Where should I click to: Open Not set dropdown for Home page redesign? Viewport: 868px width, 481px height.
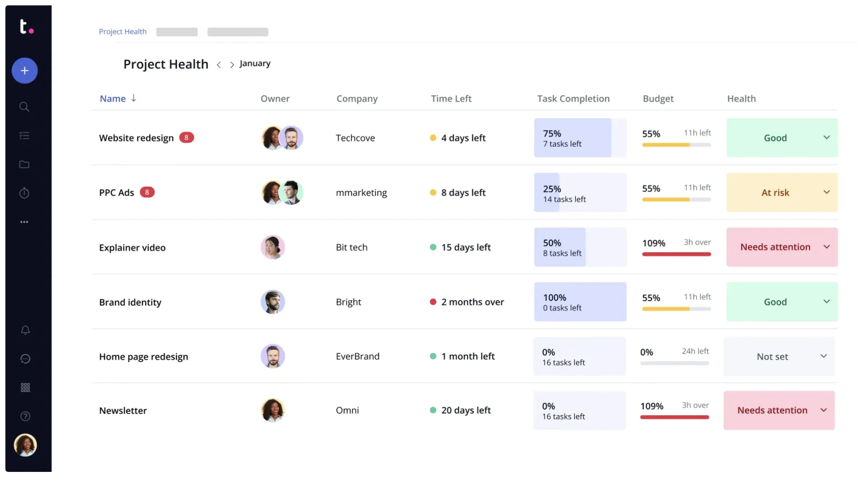click(x=779, y=356)
